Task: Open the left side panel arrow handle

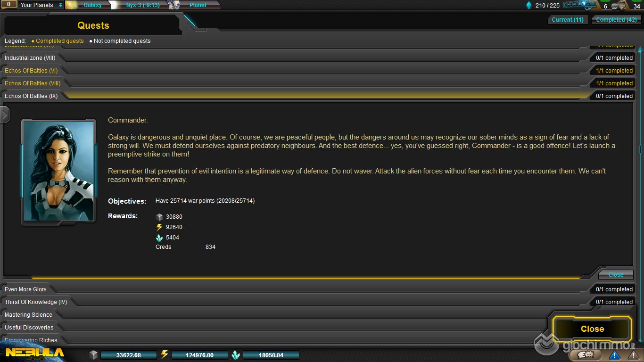Action: point(5,115)
